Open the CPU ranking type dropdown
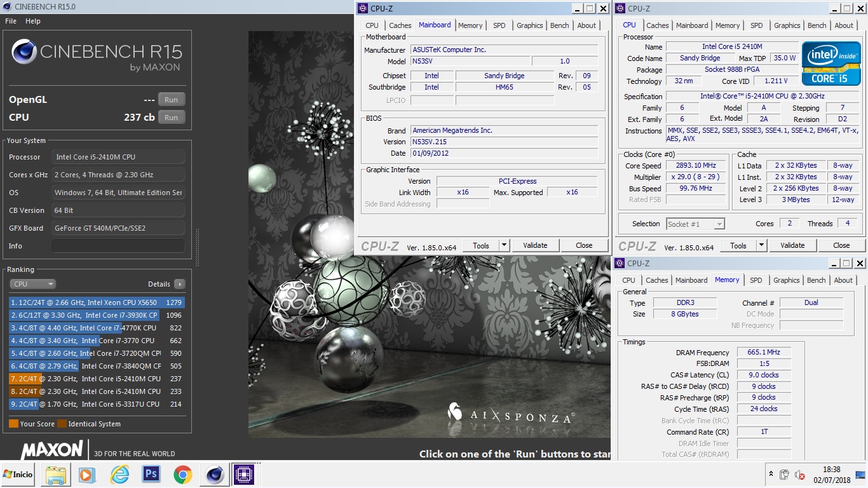The height and width of the screenshot is (488, 868). pos(33,284)
